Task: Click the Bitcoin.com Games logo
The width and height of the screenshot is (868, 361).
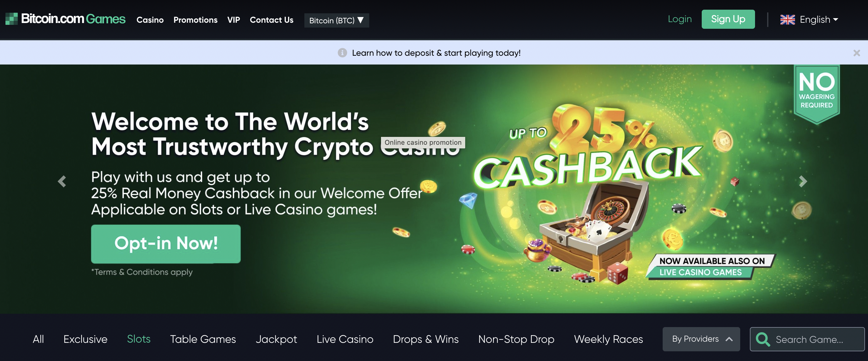Action: click(x=65, y=19)
